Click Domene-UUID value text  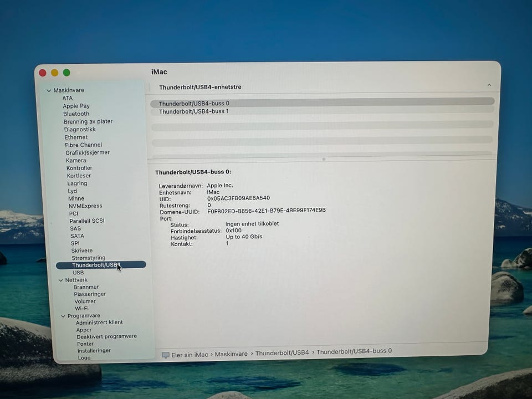coord(267,211)
